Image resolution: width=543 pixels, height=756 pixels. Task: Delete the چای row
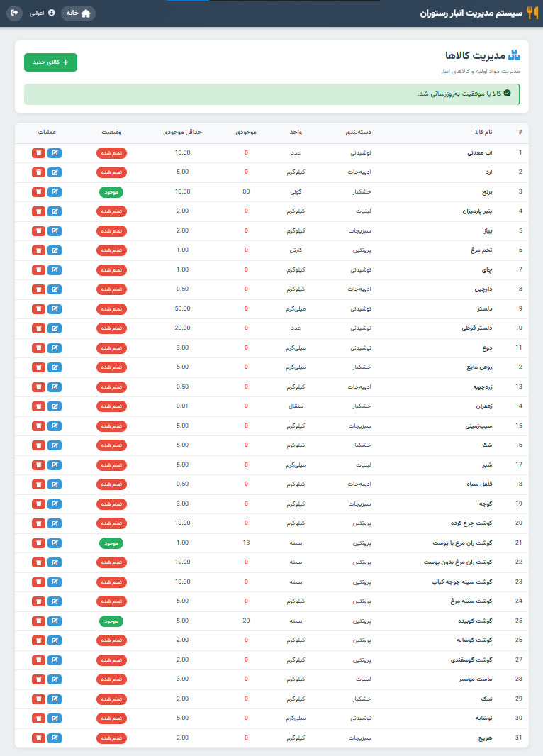[38, 270]
